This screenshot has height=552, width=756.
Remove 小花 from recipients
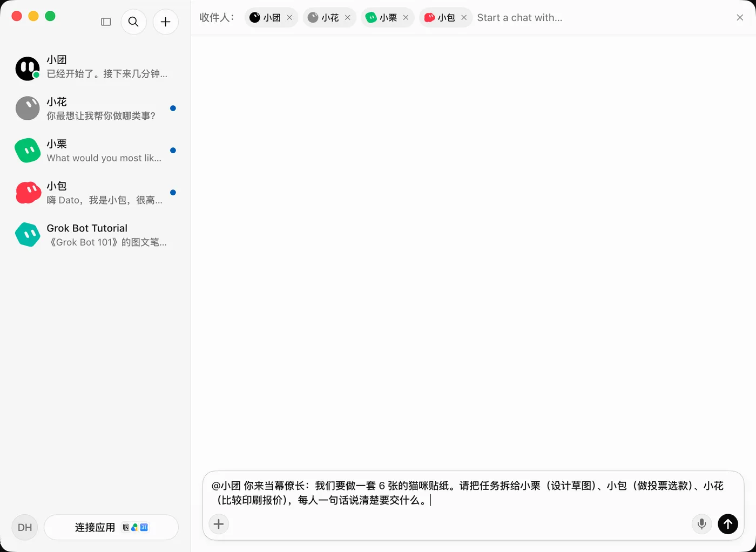click(348, 18)
